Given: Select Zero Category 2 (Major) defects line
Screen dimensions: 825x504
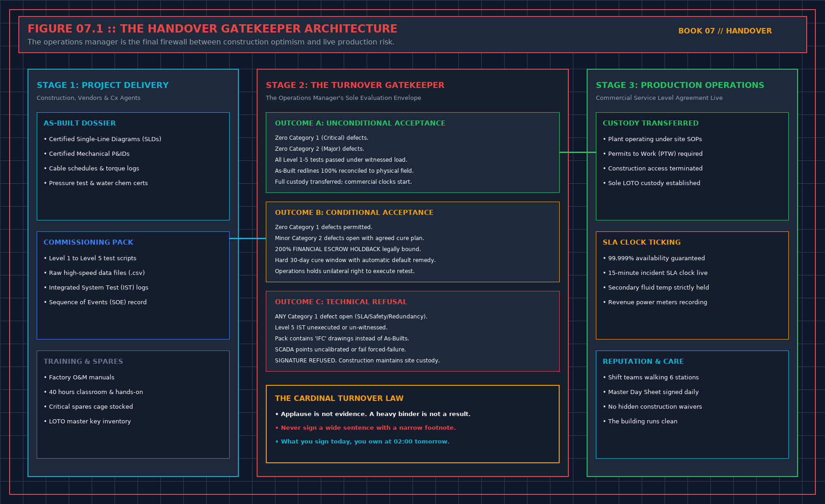Looking at the screenshot, I should point(319,149).
